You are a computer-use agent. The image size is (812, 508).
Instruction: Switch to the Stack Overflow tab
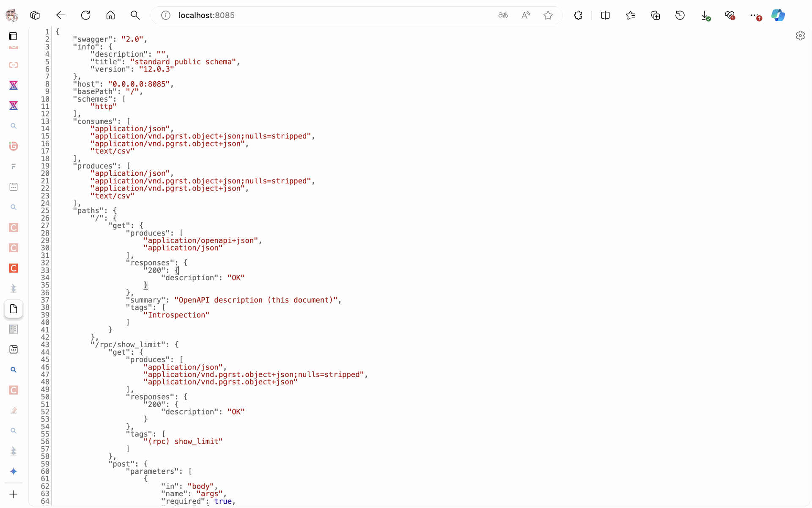tap(14, 411)
